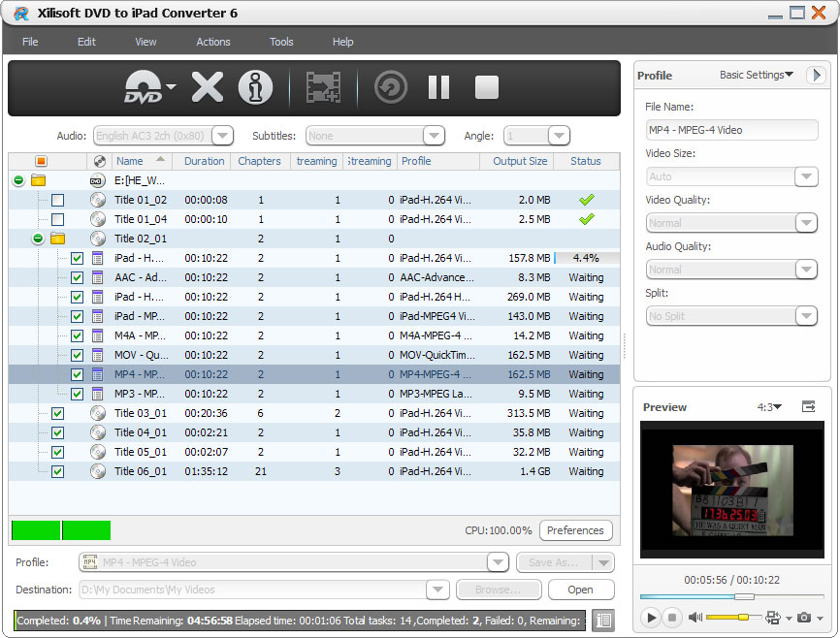Open the Edit menu
Screen dimensions: 840x638
[86, 42]
